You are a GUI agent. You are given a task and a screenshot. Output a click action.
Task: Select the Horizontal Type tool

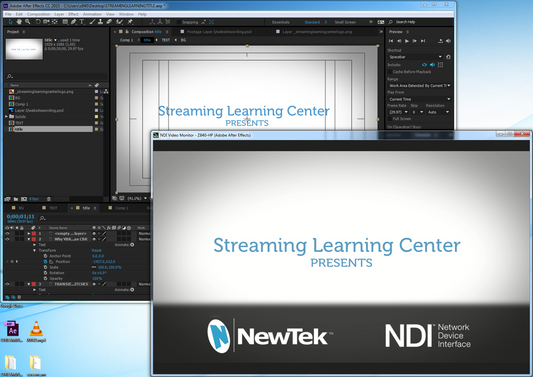(82, 22)
